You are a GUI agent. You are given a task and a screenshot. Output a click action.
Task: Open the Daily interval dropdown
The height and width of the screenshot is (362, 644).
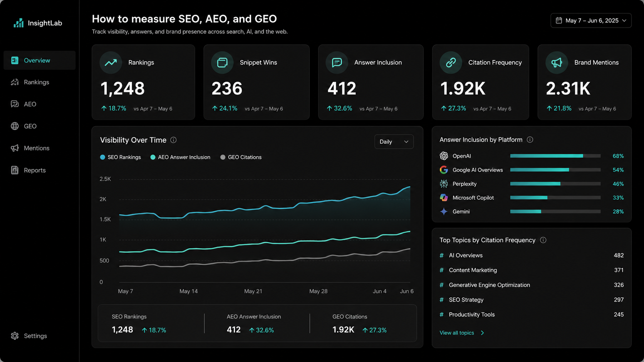394,142
